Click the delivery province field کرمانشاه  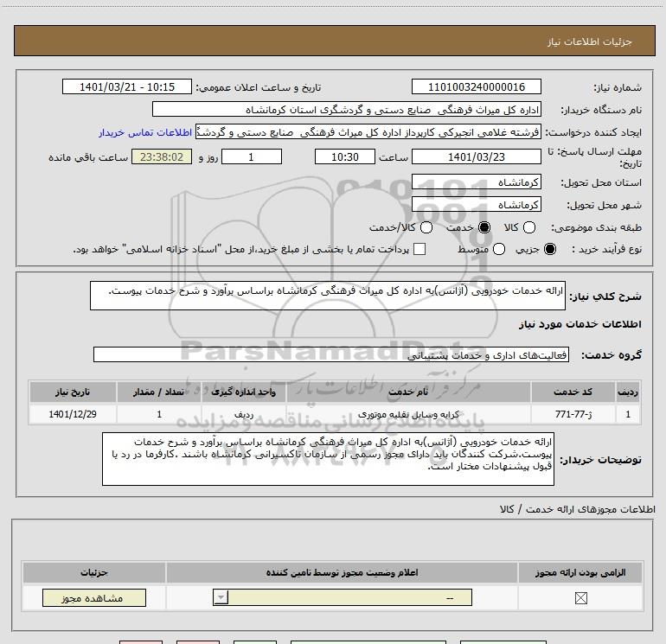(476, 182)
